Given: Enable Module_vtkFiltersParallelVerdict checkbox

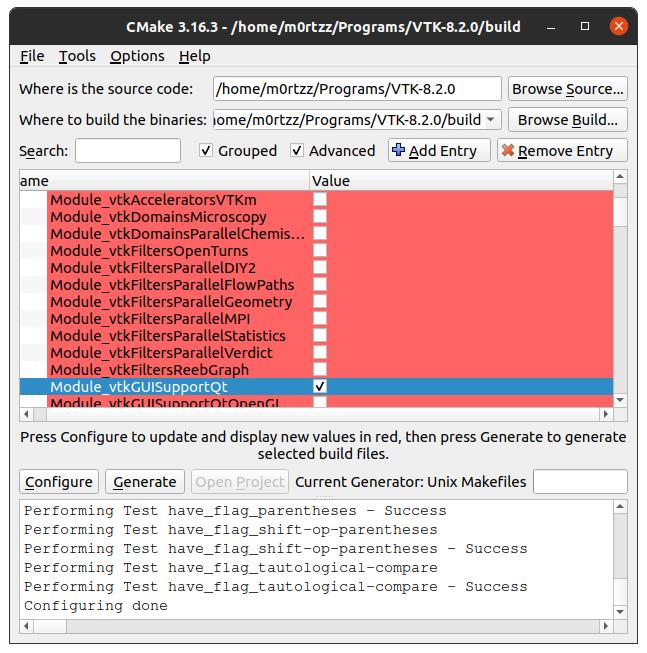Looking at the screenshot, I should [x=320, y=352].
